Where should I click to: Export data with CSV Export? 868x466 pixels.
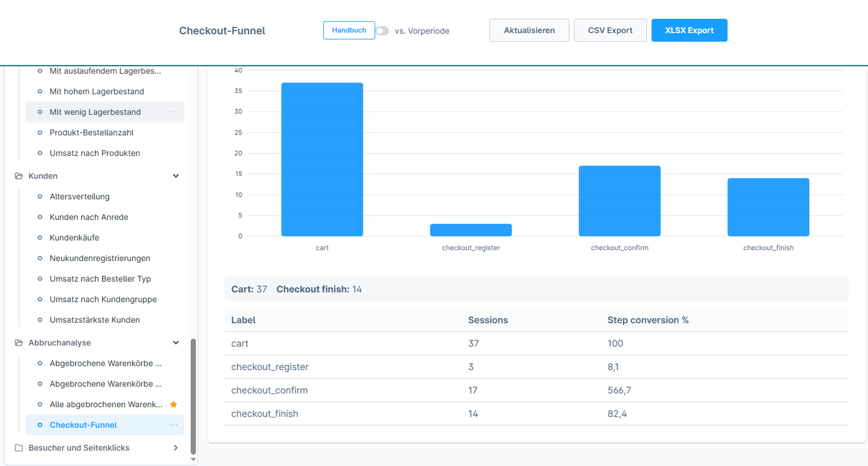(x=610, y=30)
